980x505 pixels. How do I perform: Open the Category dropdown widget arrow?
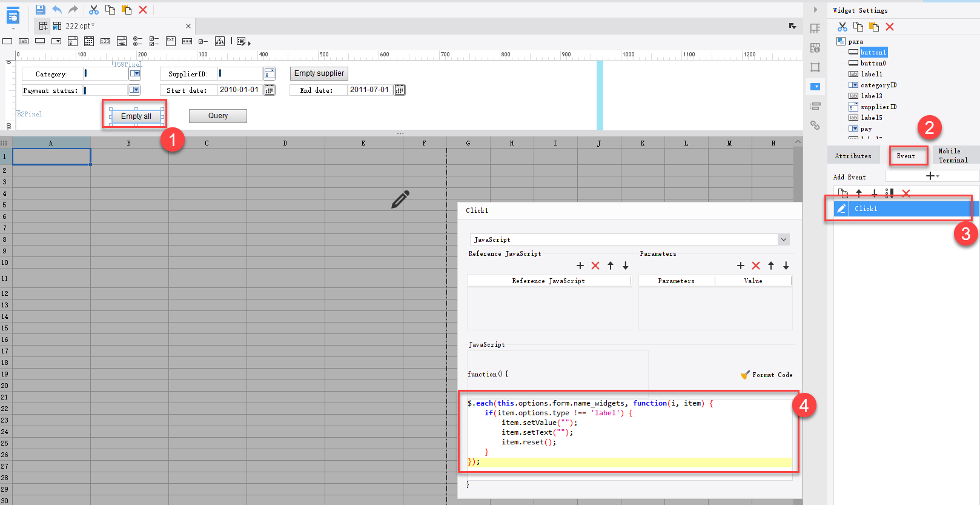135,74
